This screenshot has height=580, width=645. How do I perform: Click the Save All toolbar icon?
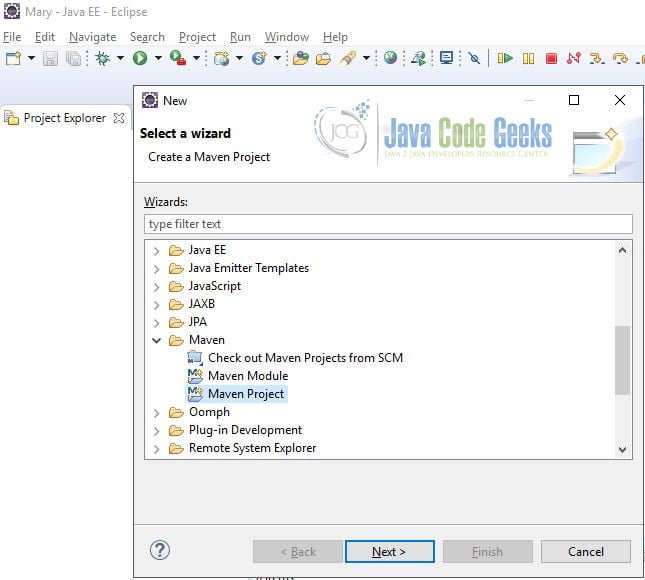[74, 58]
